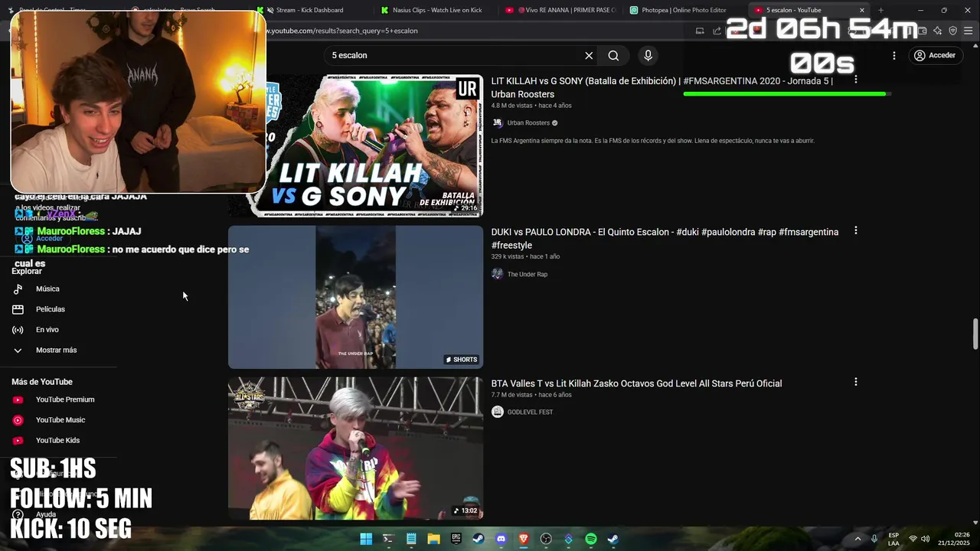Open LIT KILLAH vs G SONY video title

661,87
